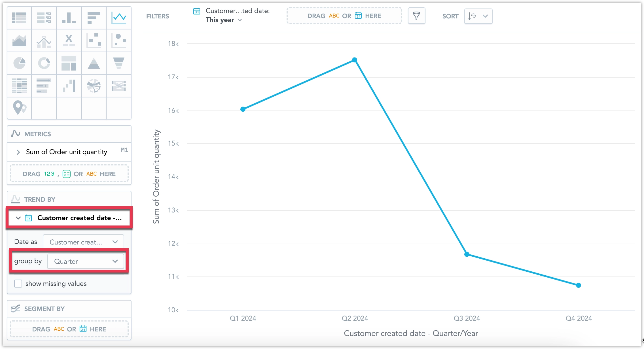Select the column chart visualization type

pyautogui.click(x=69, y=18)
